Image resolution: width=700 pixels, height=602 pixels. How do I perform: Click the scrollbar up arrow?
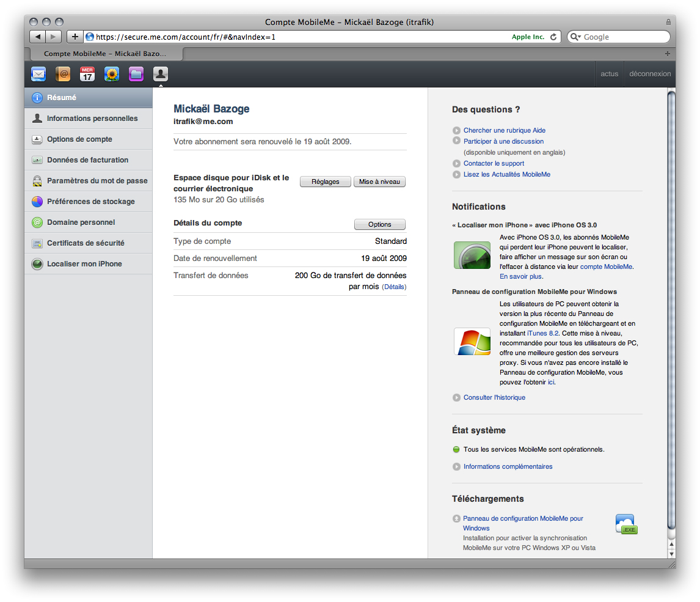click(x=671, y=545)
